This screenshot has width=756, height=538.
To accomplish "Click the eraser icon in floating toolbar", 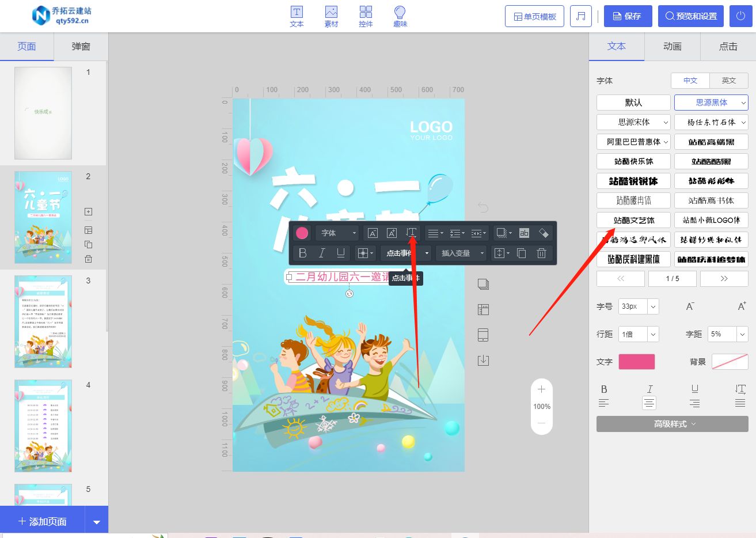I will click(543, 233).
